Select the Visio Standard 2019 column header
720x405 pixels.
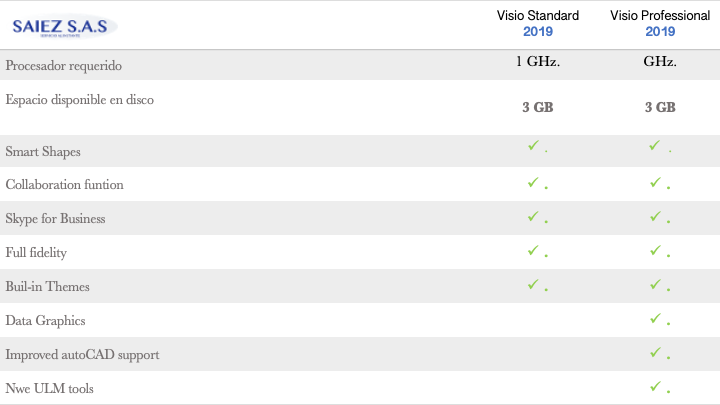click(x=537, y=23)
